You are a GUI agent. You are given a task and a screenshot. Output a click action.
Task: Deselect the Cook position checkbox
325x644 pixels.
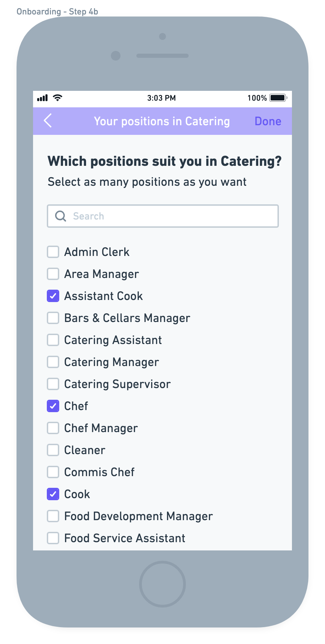(x=53, y=494)
